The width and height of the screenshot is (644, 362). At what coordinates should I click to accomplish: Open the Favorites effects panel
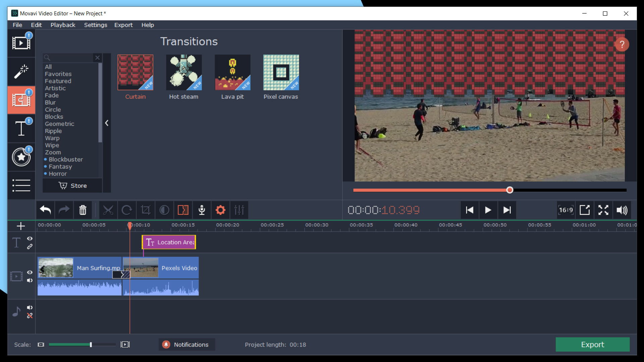pyautogui.click(x=57, y=74)
